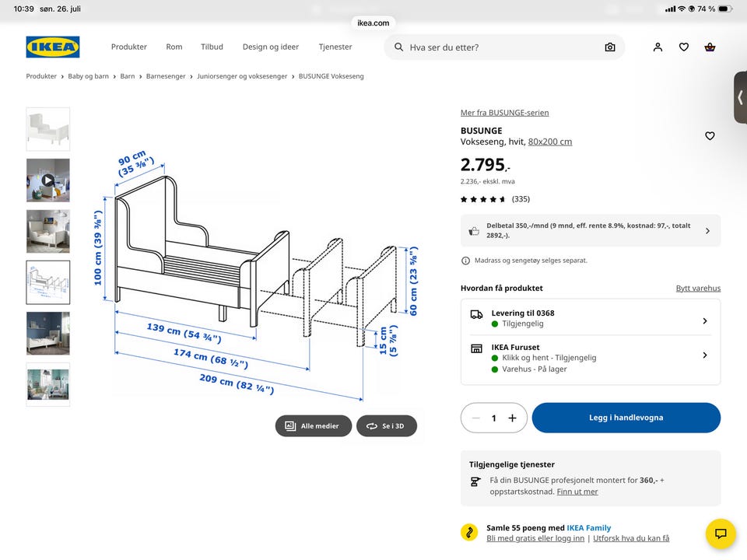This screenshot has width=747, height=560.
Task: Click the delivery truck icon
Action: click(x=476, y=314)
